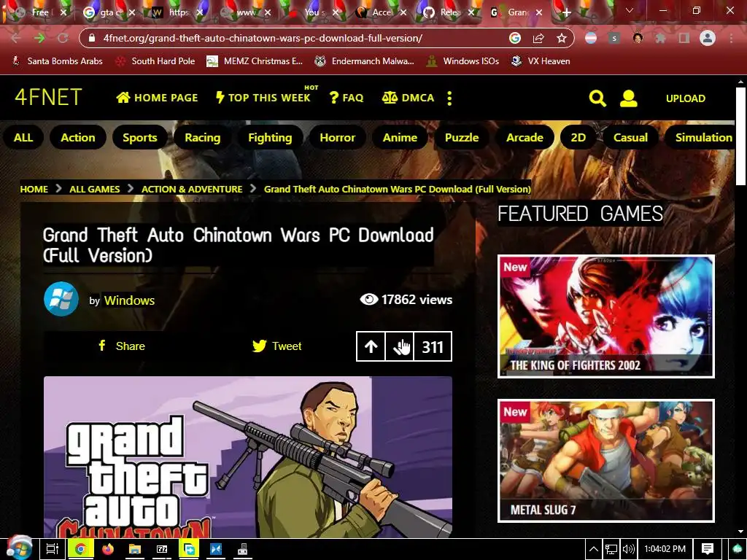Select the Racing category pill

(x=203, y=138)
